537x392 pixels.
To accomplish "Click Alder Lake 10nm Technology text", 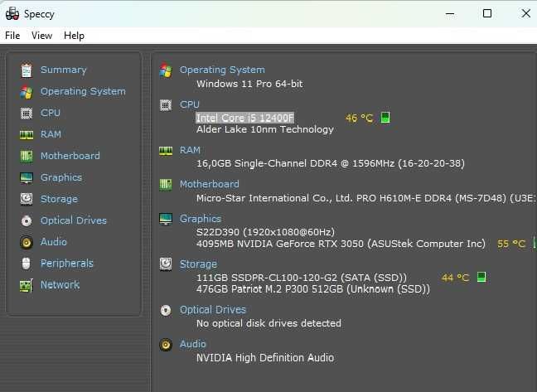I will coord(265,129).
